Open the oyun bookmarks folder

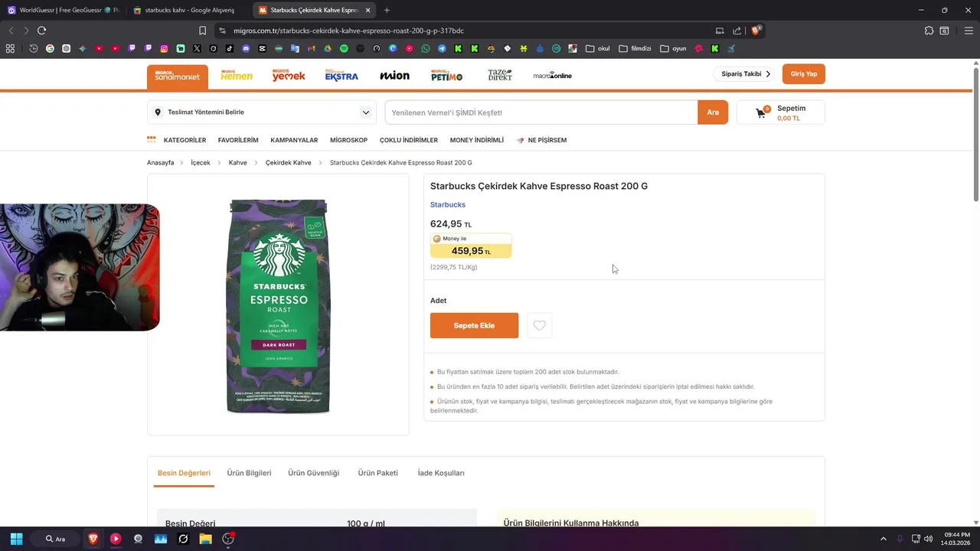673,48
